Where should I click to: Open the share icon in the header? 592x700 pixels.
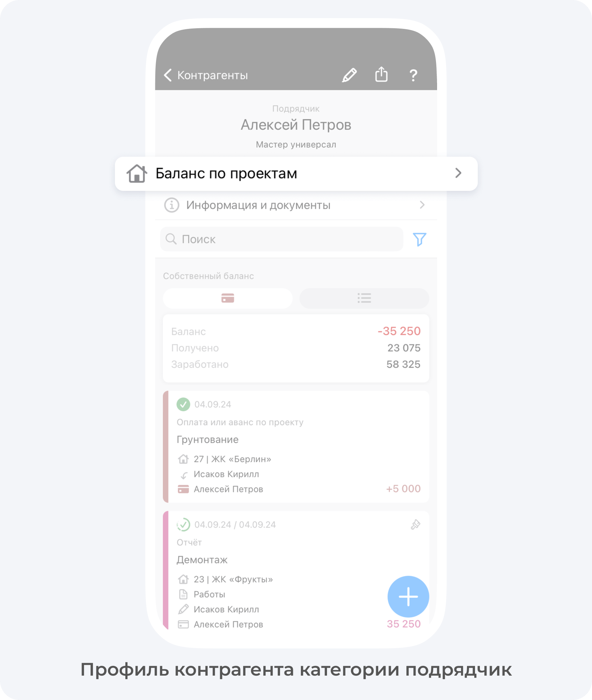pos(381,74)
